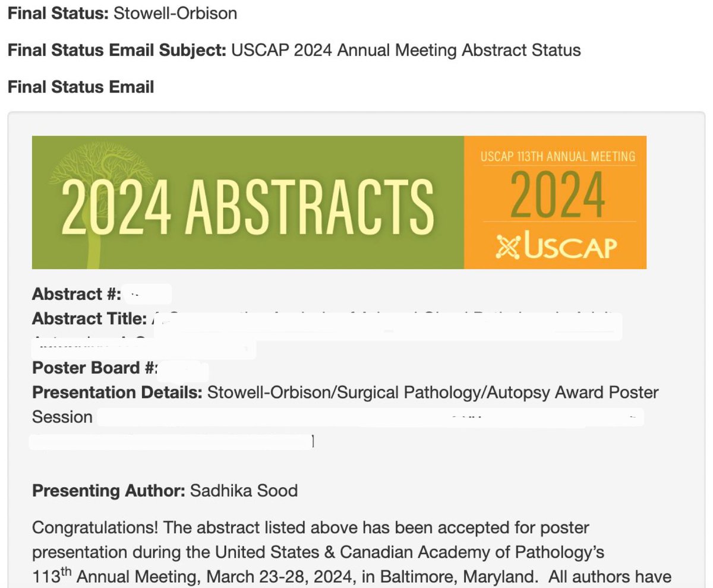713x588 pixels.
Task: Click the USCAP 113TH ANNUAL MEETING heading
Action: click(557, 157)
